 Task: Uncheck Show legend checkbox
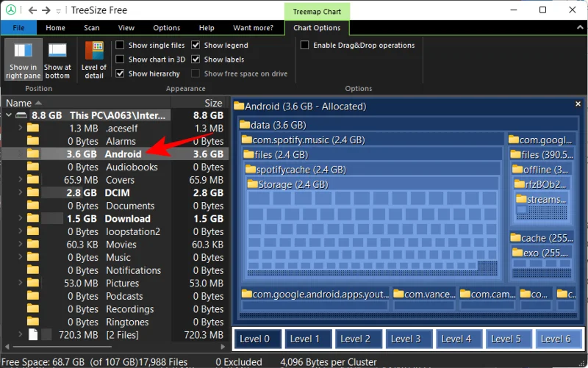[x=196, y=45]
